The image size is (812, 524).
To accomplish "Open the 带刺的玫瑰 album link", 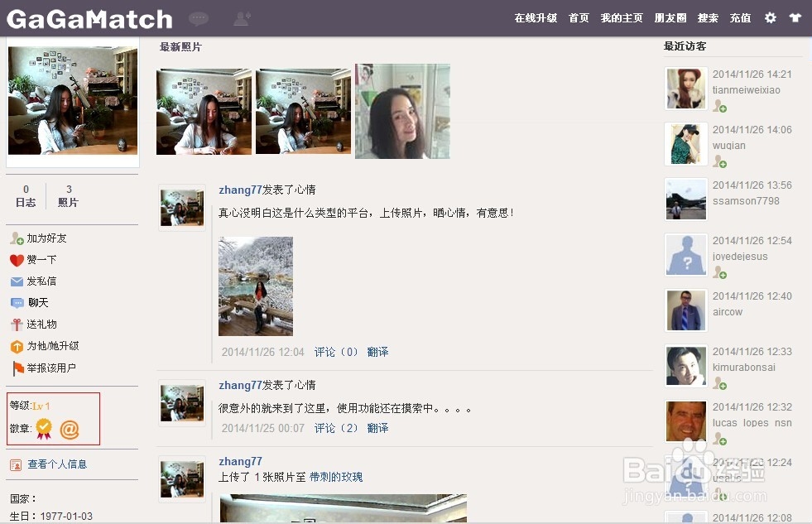I will 336,477.
